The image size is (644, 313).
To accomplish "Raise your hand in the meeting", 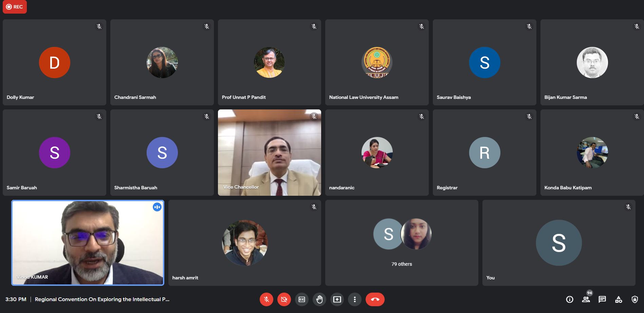I will (319, 299).
